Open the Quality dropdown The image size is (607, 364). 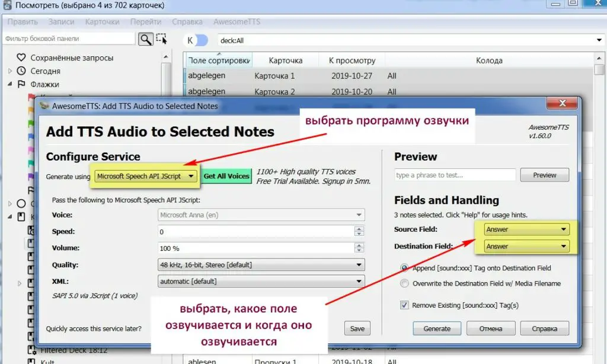pos(261,265)
